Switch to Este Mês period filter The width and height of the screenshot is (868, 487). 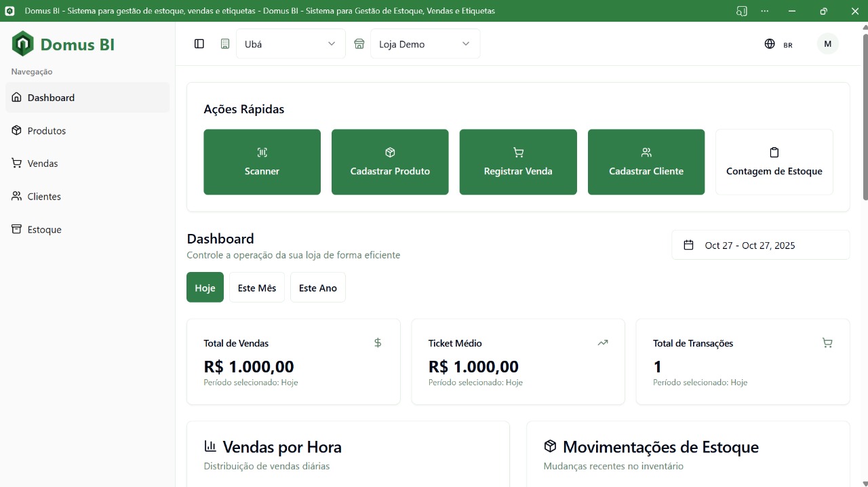point(256,288)
